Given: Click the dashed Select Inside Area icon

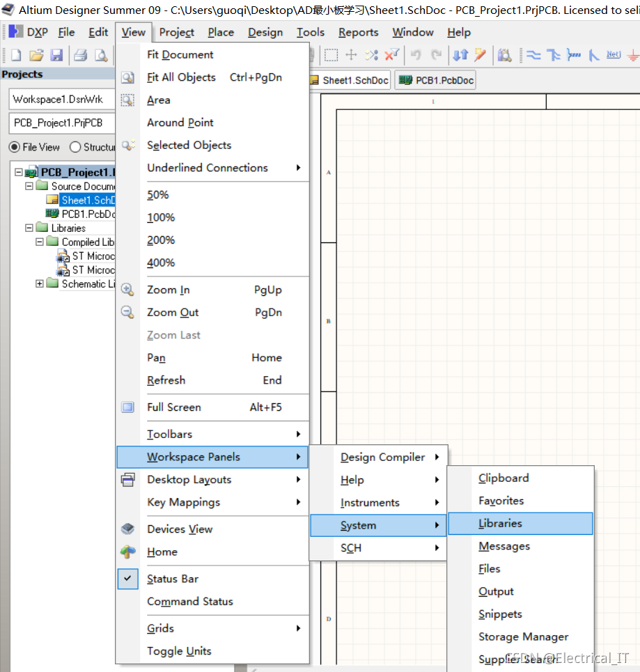Looking at the screenshot, I should [x=331, y=55].
